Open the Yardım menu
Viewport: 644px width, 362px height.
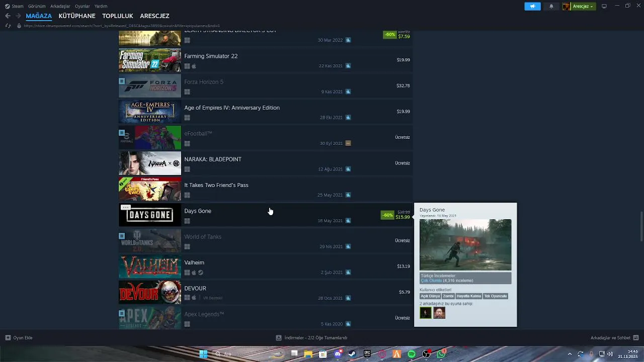(101, 6)
